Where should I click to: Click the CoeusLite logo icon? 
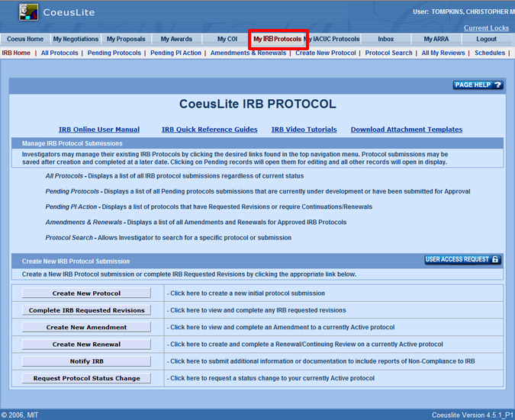[28, 11]
